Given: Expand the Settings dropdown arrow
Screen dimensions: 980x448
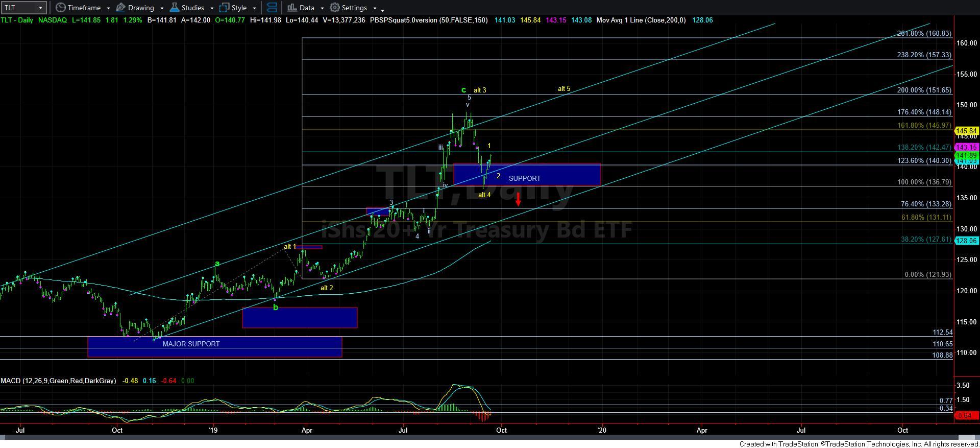Looking at the screenshot, I should (375, 8).
